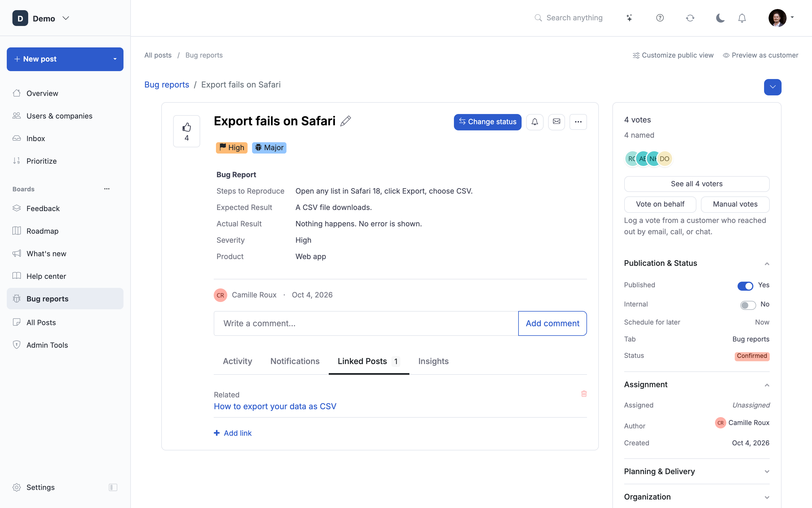The width and height of the screenshot is (812, 508).
Task: Click the Change status button
Action: coord(487,122)
